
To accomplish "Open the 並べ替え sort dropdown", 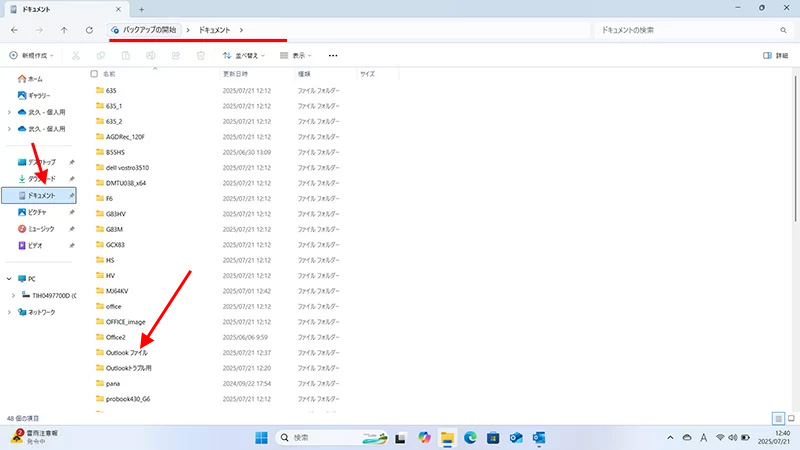I will pyautogui.click(x=243, y=55).
